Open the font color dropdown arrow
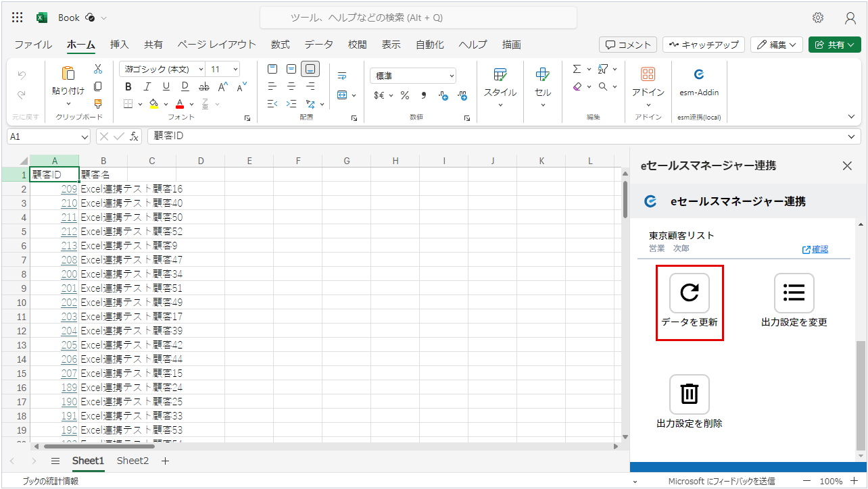Screen dimensions: 868x489 pos(192,104)
